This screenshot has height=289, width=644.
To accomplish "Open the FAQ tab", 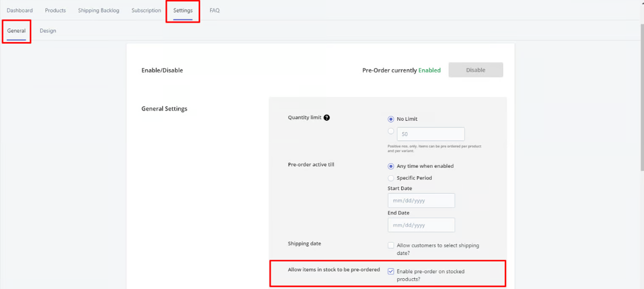I will point(214,10).
